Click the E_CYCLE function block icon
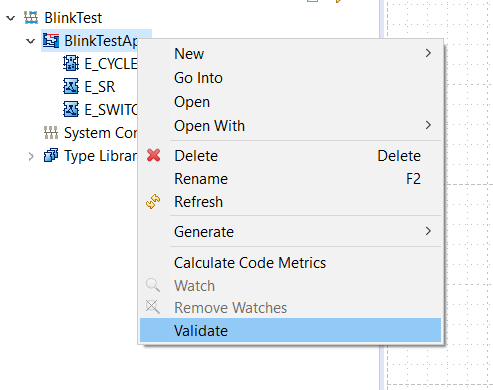493x390 pixels. (71, 63)
